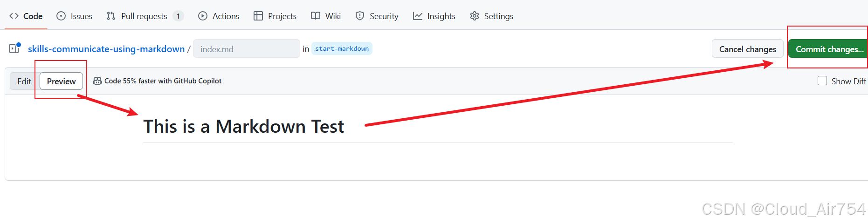
Task: Enable the Show Diff checkbox
Action: pyautogui.click(x=822, y=81)
